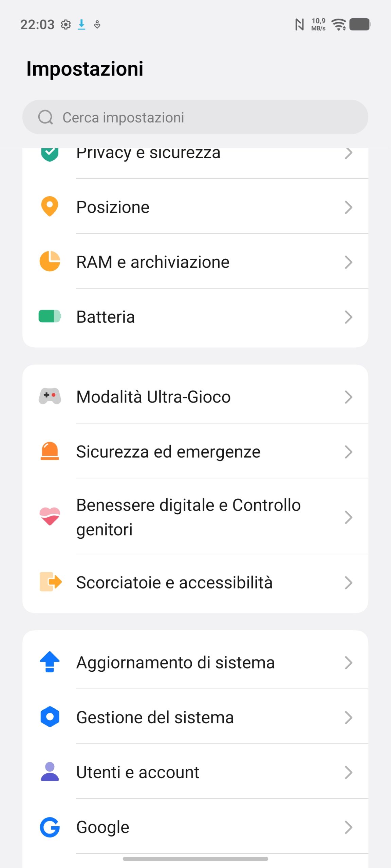Tap the Scorciatoie e accessibilità arrow icon
Image resolution: width=391 pixels, height=868 pixels.
pos(50,582)
